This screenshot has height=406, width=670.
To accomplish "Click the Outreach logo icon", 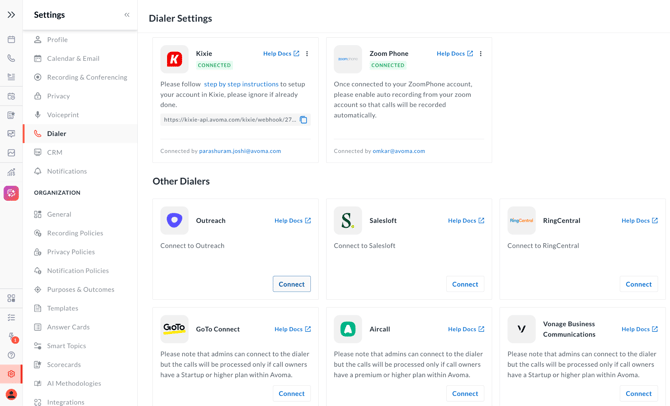I will [x=174, y=221].
